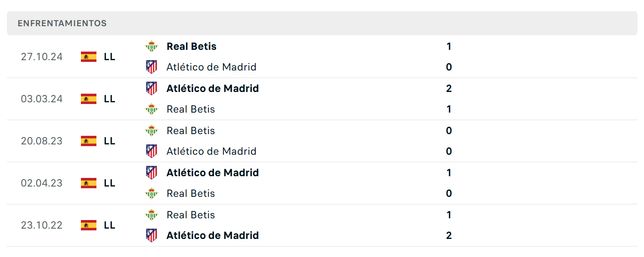Click LL league label for 20.08.23
The image size is (644, 257).
tap(110, 141)
